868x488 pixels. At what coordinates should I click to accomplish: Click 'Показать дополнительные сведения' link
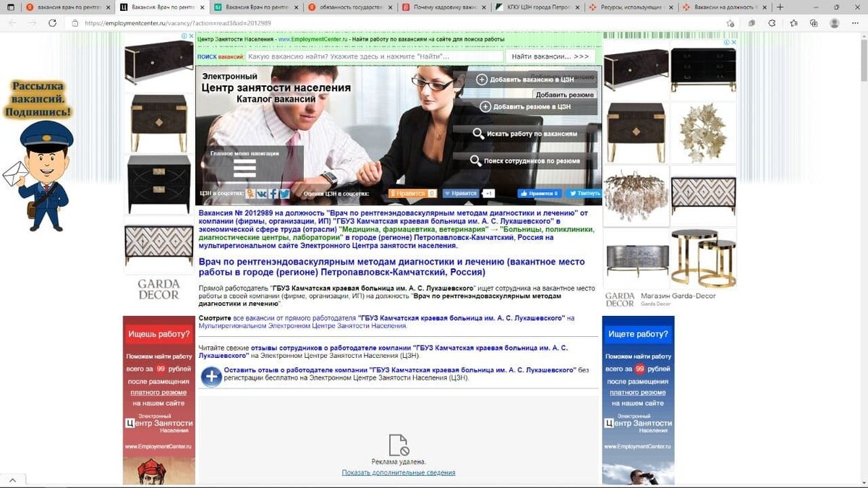[x=399, y=473]
